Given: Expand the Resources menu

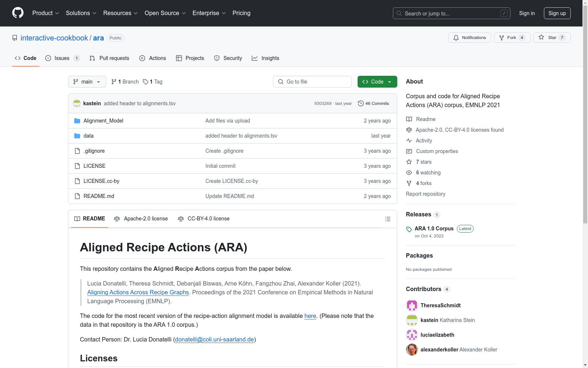Looking at the screenshot, I should 121,13.
